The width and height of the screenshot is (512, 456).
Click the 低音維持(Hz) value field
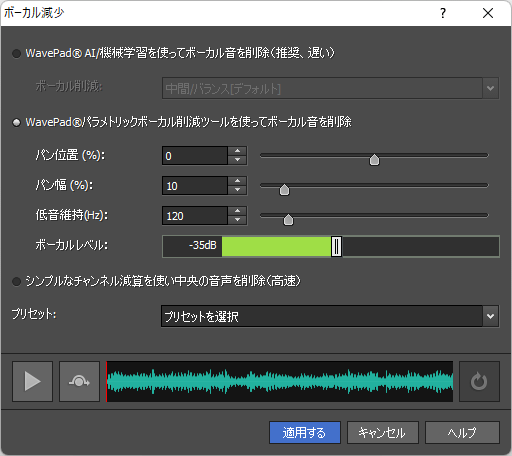[195, 216]
